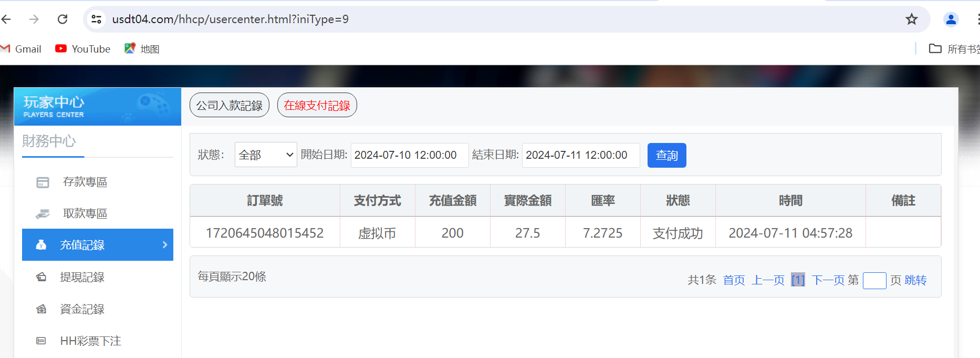
Task: Open the Chrome profile avatar icon
Action: pos(951,19)
